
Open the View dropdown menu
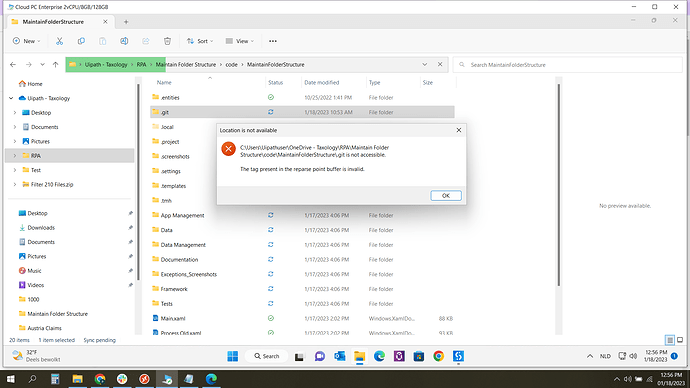240,41
